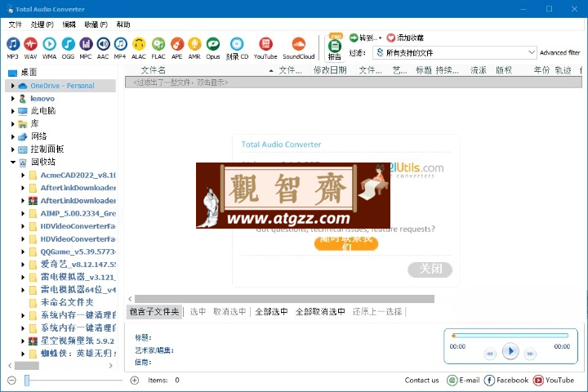588x392 pixels.
Task: Convert to MP3 format icon
Action: point(13,44)
